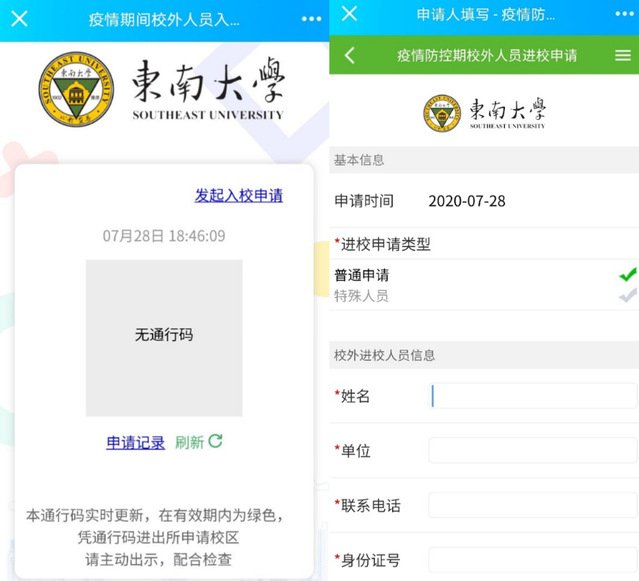Refresh pass code with 刷新 text
This screenshot has height=581, width=639.
click(x=189, y=442)
